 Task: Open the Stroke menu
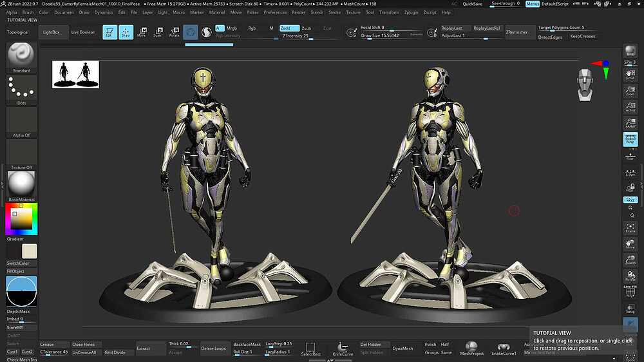pos(334,12)
